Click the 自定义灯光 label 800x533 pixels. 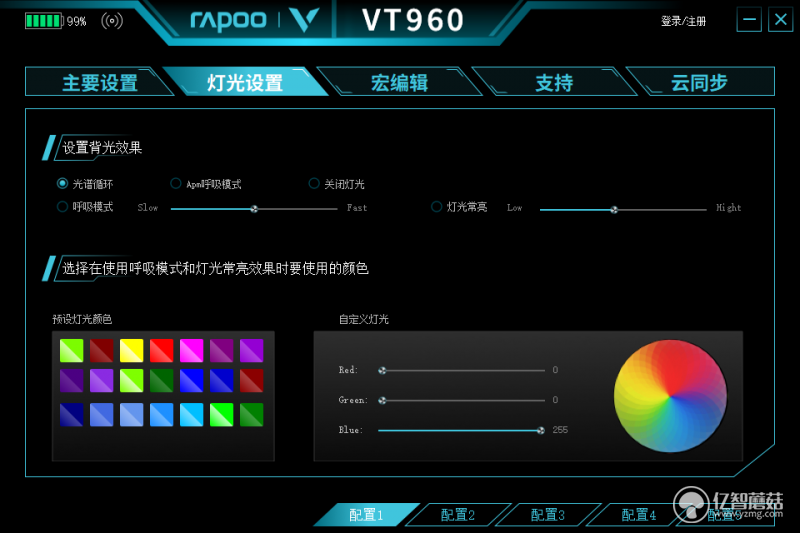[364, 319]
